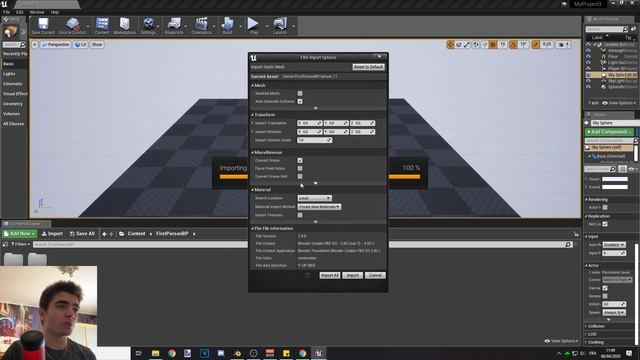Toggle visibility of SkyLight in World Outliner
This screenshot has width=640, height=360.
click(x=588, y=81)
